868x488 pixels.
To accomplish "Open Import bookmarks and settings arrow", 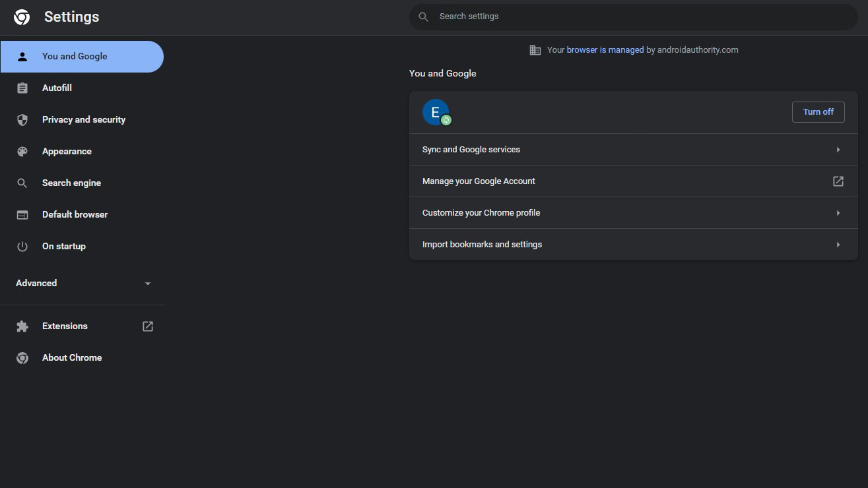I will tap(838, 245).
